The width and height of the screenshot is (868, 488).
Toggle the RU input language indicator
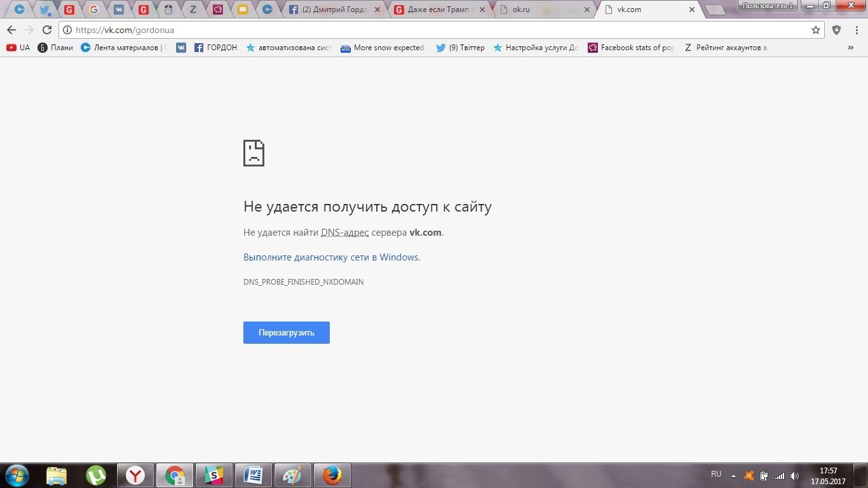(x=716, y=474)
